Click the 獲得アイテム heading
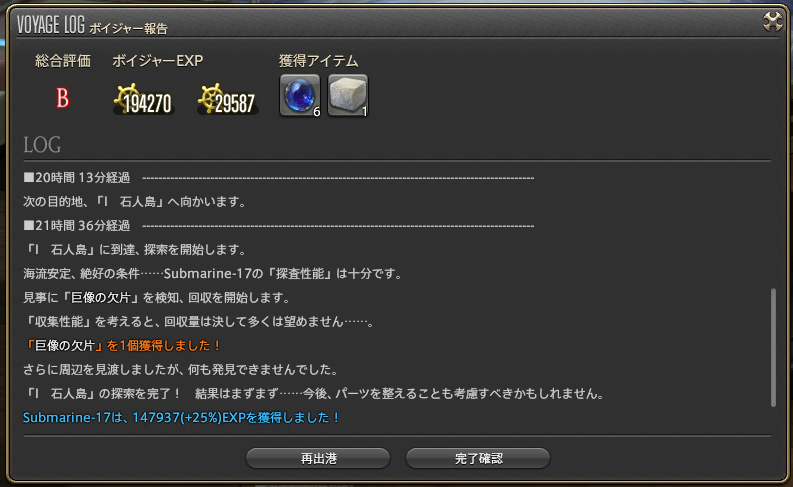Image resolution: width=793 pixels, height=487 pixels. click(319, 61)
